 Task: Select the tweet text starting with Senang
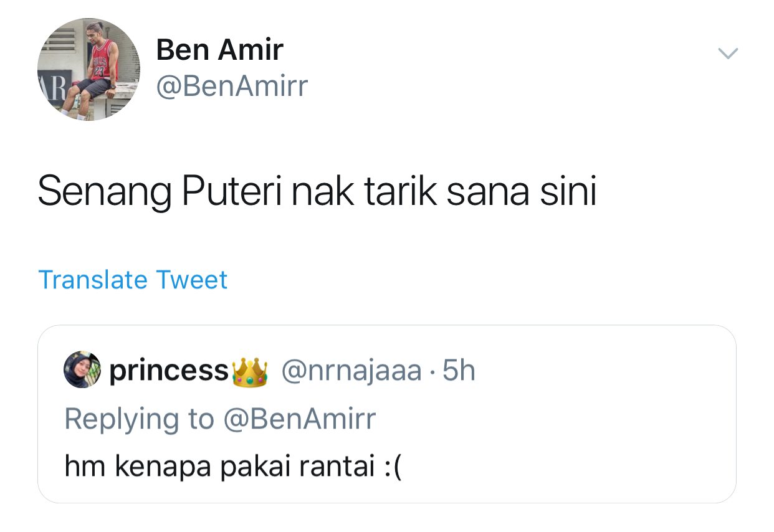pos(317,192)
